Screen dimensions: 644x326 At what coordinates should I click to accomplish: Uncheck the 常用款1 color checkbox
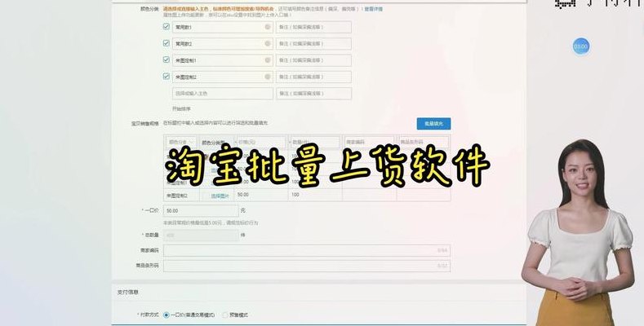tap(167, 27)
